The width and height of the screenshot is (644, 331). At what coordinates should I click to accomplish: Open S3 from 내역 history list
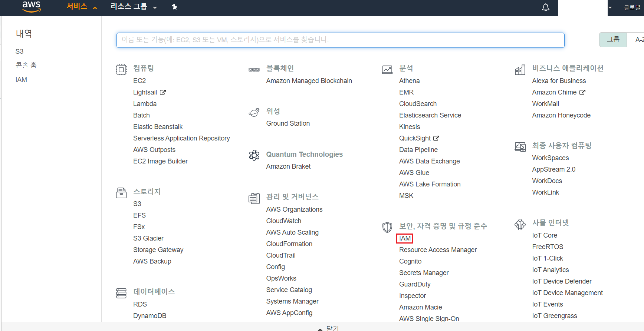coord(19,52)
